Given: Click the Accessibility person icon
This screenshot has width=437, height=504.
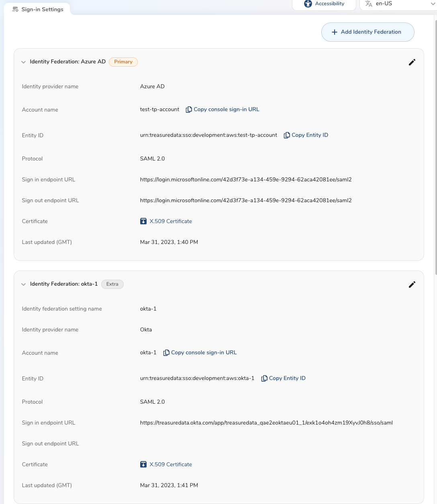Looking at the screenshot, I should (308, 4).
